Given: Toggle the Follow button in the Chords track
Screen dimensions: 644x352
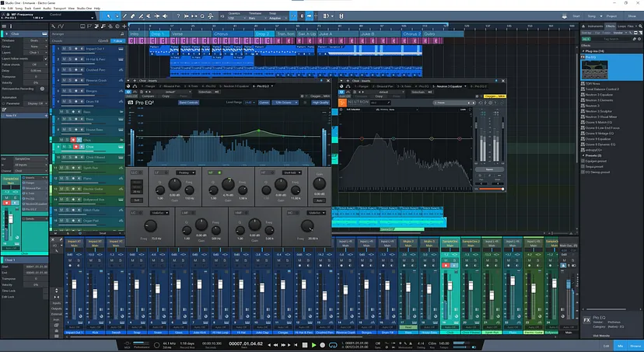Looking at the screenshot, I should coord(118,41).
